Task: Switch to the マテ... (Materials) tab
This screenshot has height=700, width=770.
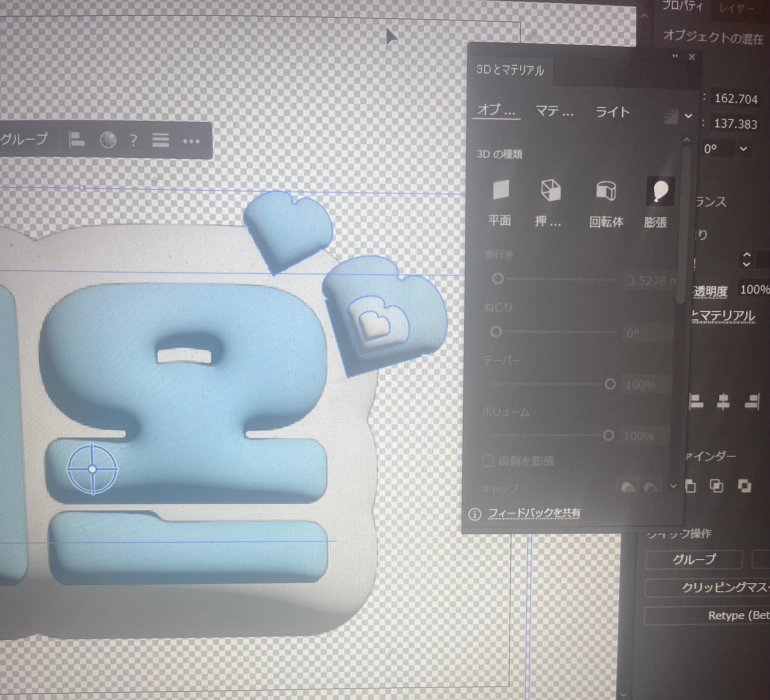Action: (555, 111)
